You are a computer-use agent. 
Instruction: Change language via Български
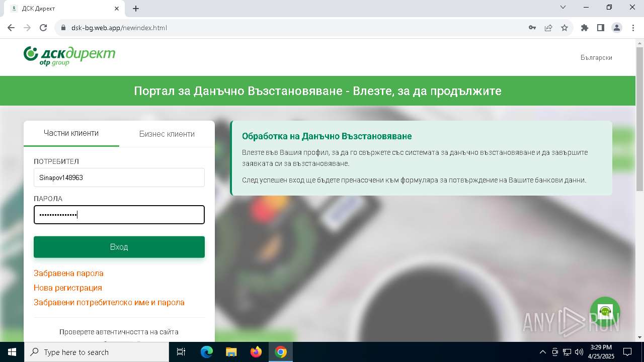596,57
